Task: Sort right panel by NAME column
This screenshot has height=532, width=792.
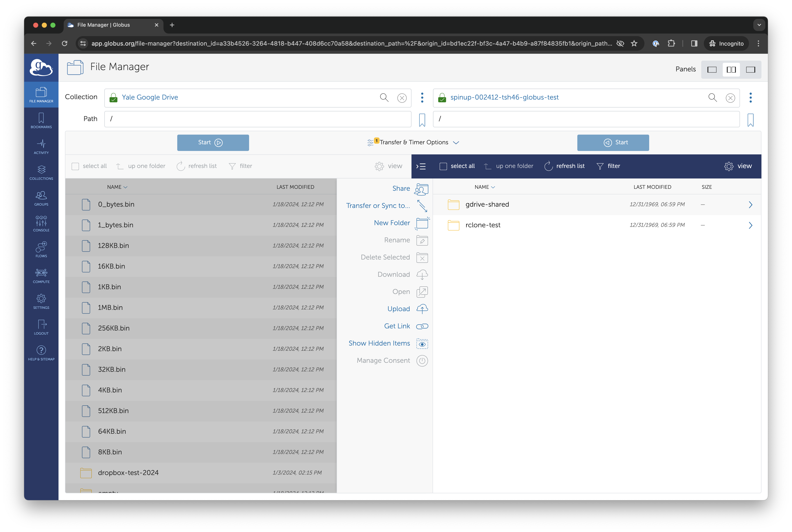Action: 485,187
